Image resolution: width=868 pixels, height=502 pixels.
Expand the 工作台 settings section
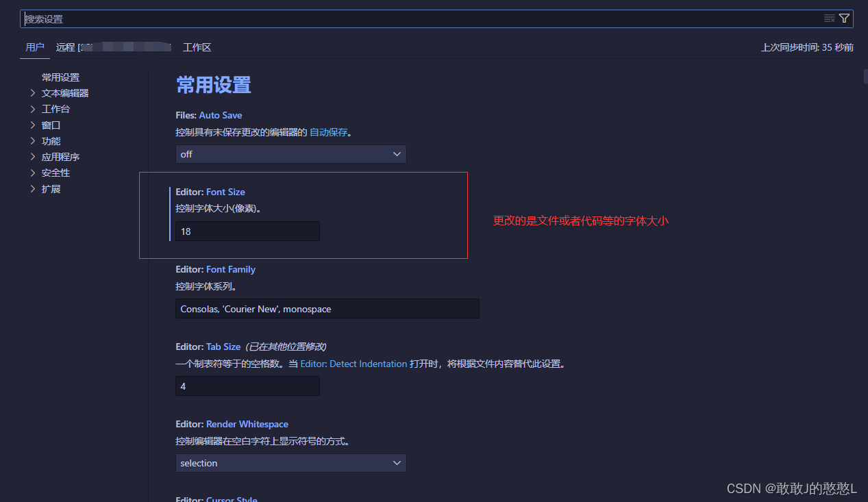point(54,108)
